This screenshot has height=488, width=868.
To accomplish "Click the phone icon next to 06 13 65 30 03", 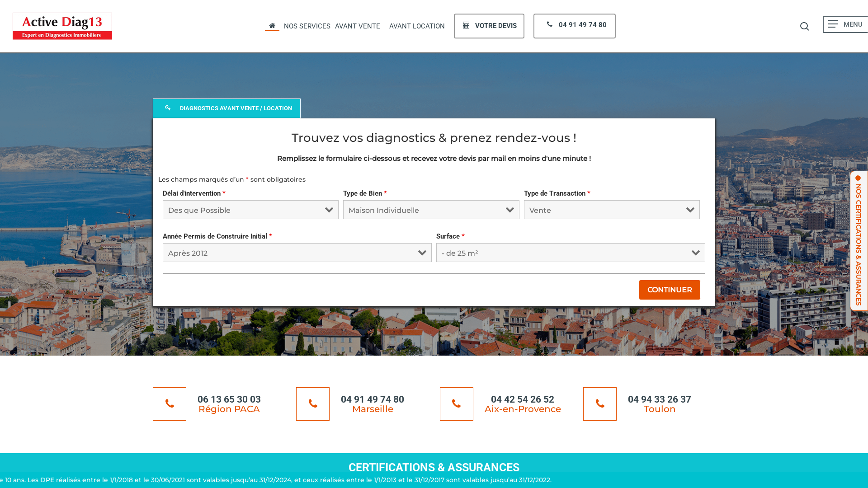I will click(x=169, y=404).
